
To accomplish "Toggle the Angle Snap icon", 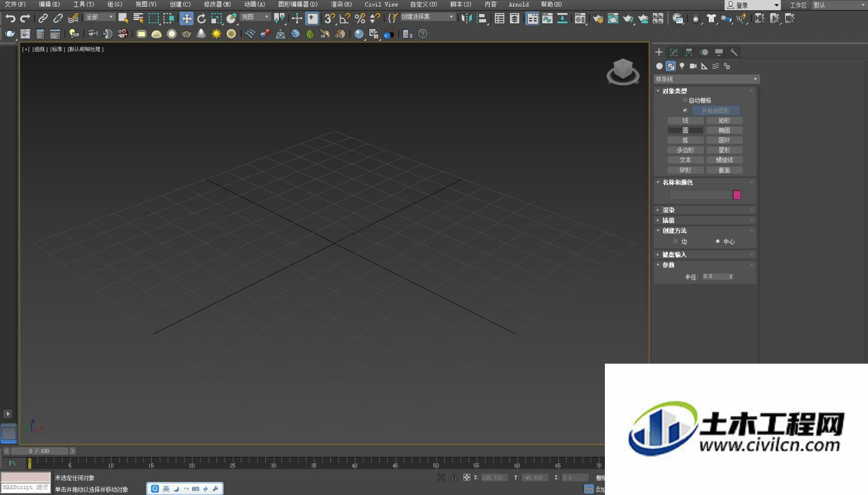I will [344, 18].
